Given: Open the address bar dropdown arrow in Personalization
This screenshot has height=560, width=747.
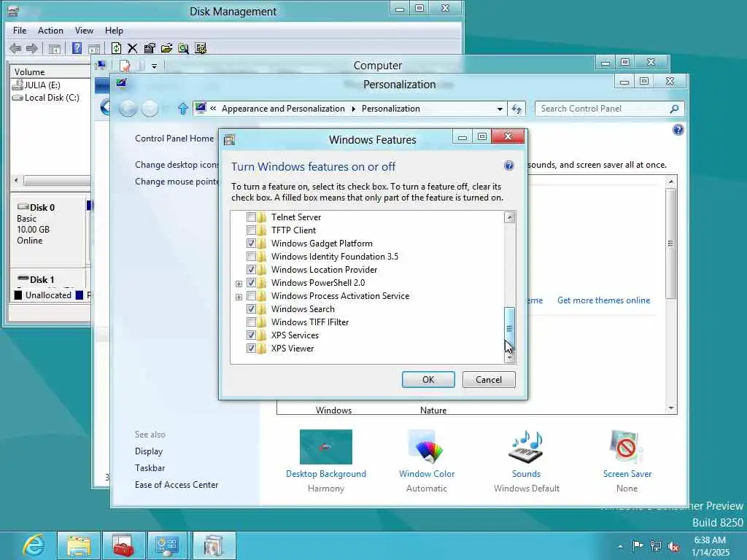Looking at the screenshot, I should click(x=500, y=109).
